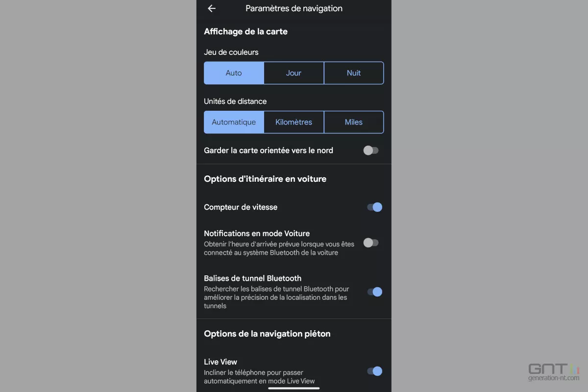Image resolution: width=588 pixels, height=392 pixels.
Task: Disable the Compteur de vitesse switch
Action: (x=374, y=207)
